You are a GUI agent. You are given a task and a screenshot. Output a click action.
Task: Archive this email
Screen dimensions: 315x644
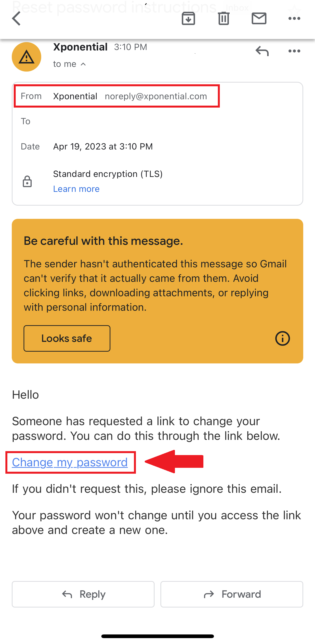click(188, 18)
